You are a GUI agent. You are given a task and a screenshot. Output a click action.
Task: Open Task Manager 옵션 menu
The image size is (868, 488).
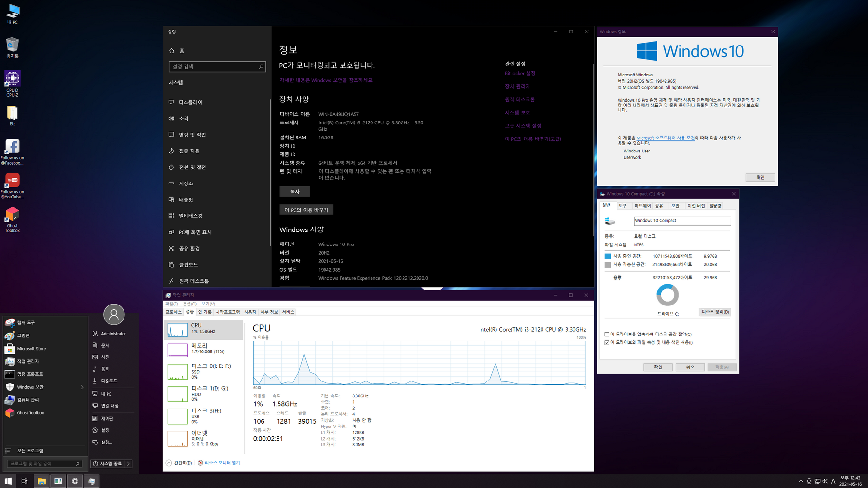pos(189,304)
